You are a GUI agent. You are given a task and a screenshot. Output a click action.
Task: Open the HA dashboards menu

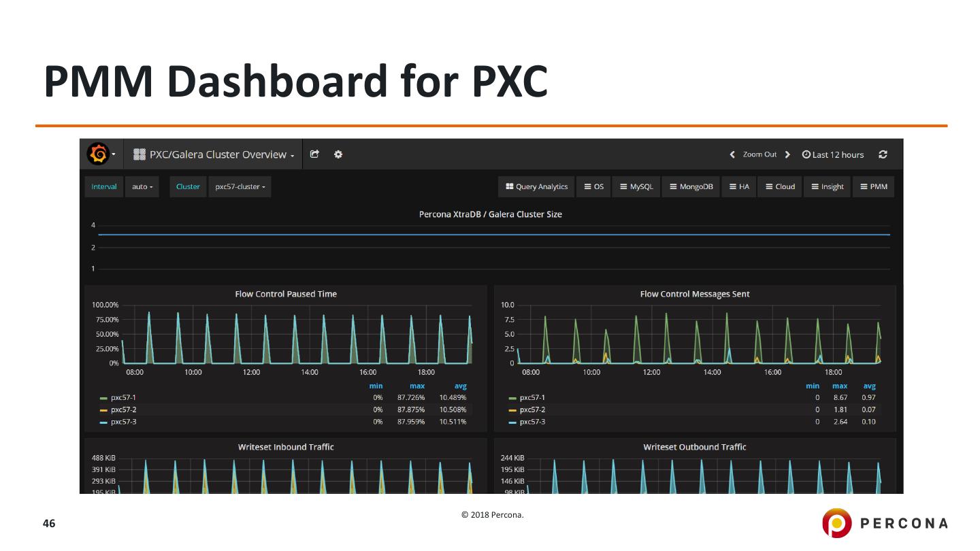(x=739, y=186)
